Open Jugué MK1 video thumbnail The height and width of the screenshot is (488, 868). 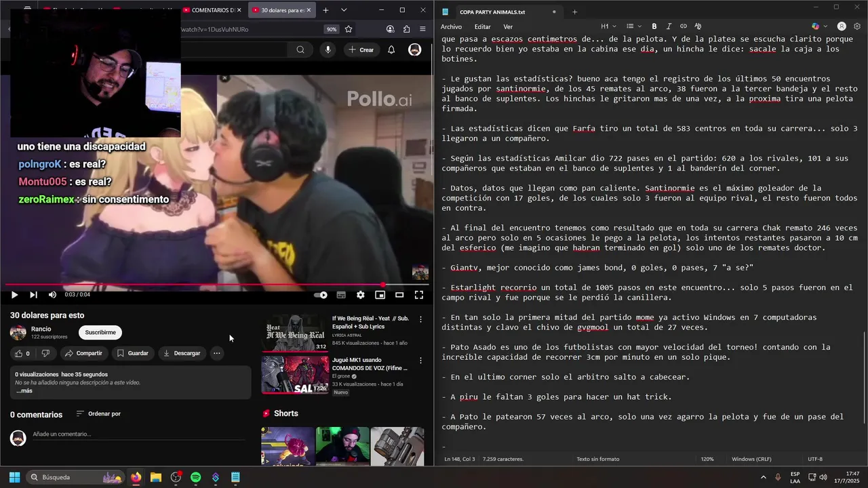tap(295, 375)
